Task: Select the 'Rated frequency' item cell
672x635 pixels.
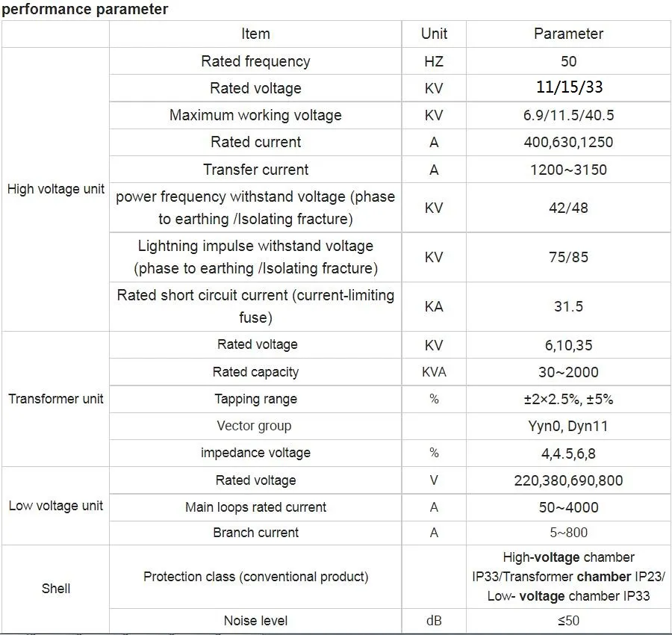Action: (x=255, y=61)
